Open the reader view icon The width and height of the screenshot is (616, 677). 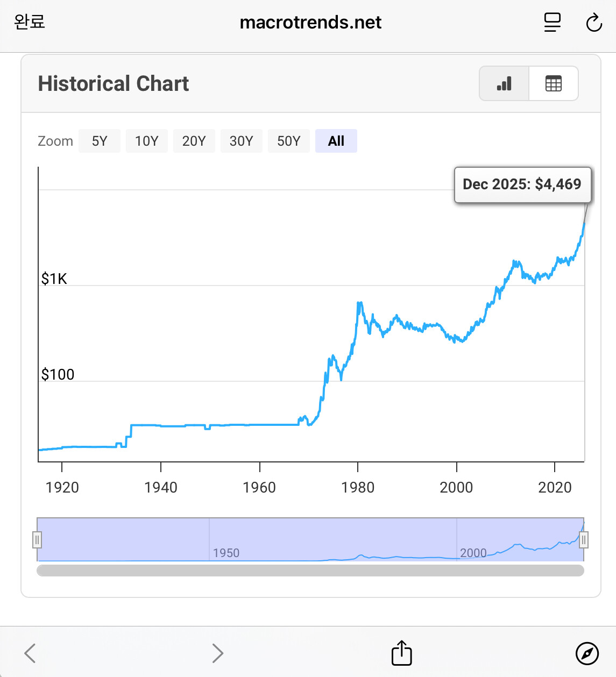pyautogui.click(x=552, y=23)
